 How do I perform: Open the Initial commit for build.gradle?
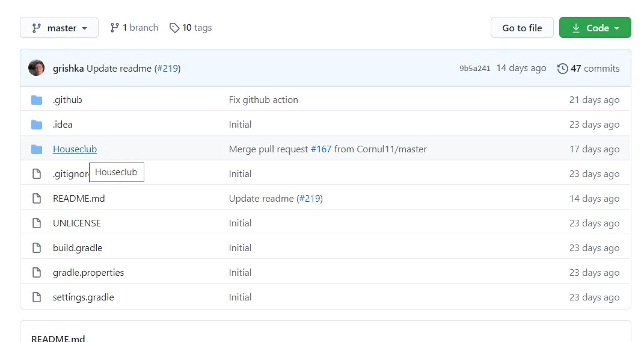click(x=241, y=248)
